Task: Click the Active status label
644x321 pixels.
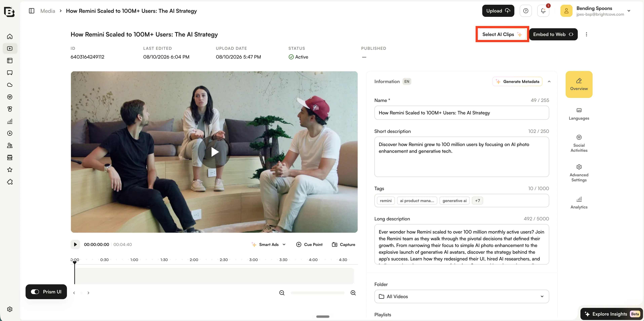Action: (298, 57)
